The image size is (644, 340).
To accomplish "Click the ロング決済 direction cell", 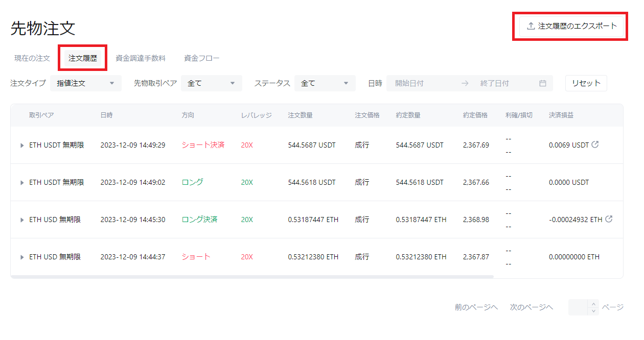I will [199, 220].
